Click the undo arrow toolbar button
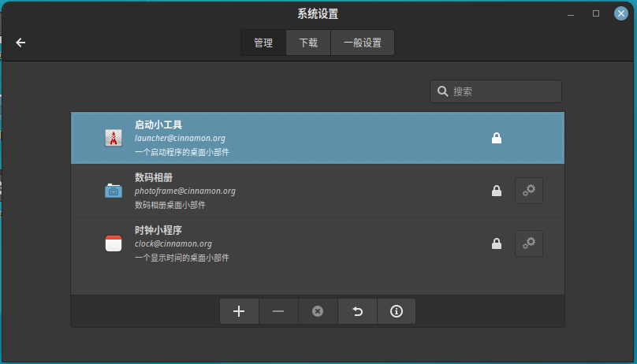This screenshot has height=364, width=637. 357,311
